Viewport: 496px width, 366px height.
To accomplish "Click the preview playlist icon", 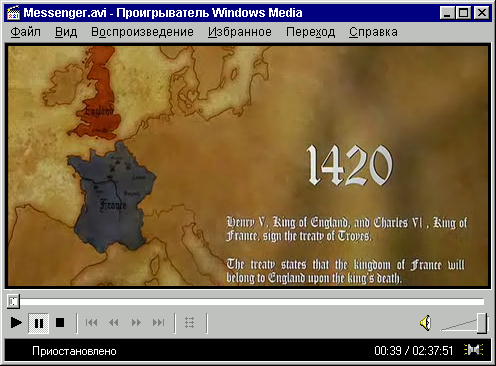I will (x=190, y=323).
